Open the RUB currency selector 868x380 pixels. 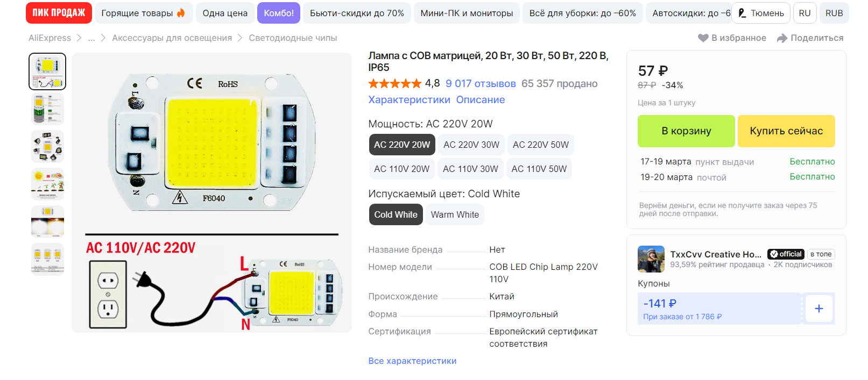(834, 13)
